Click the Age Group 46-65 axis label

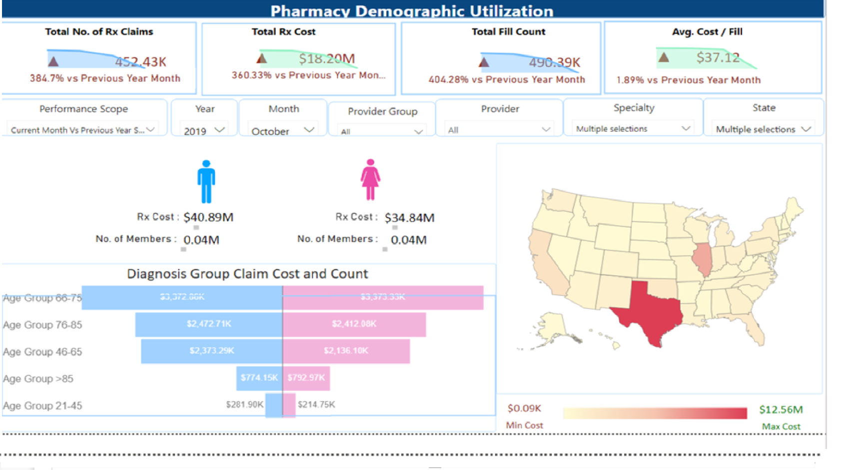(42, 352)
